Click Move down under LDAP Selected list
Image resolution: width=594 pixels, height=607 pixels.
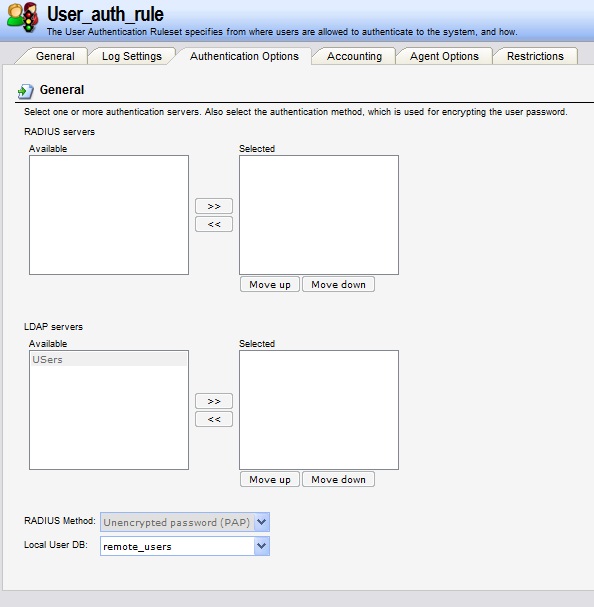tap(338, 480)
